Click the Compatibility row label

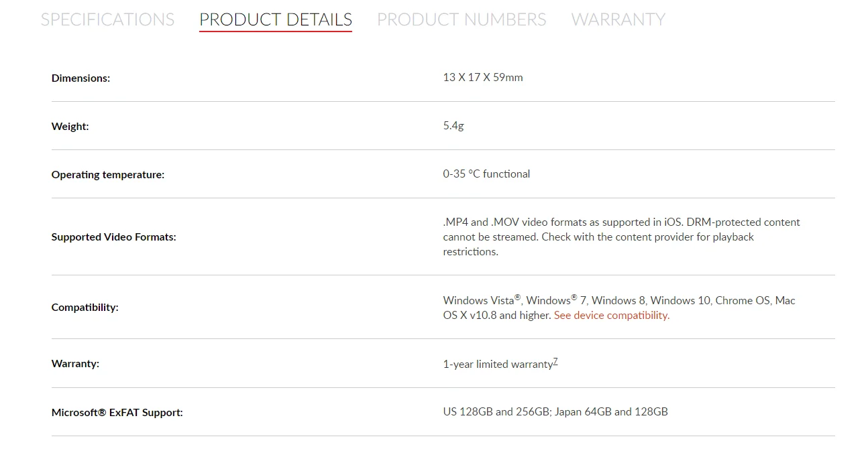coord(85,308)
